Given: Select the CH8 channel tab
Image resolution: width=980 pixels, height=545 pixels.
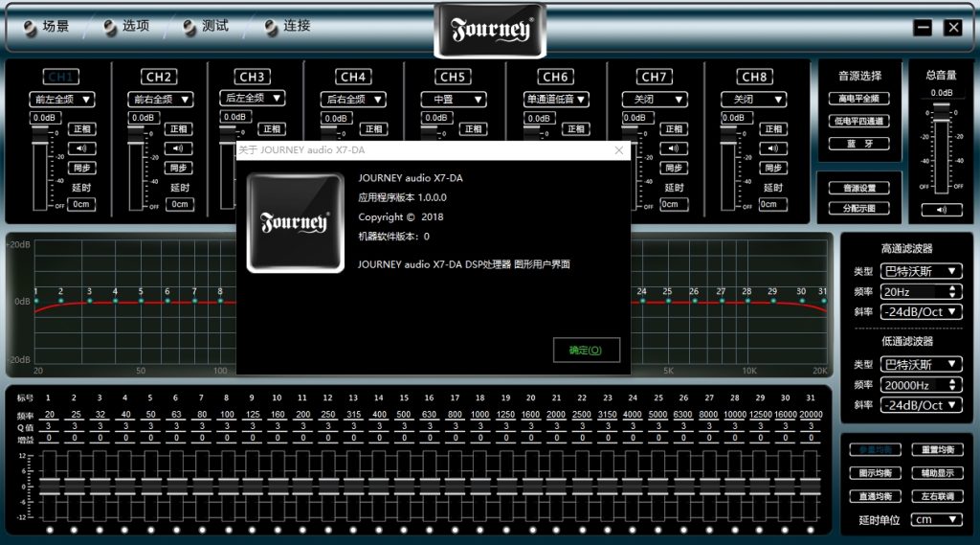Looking at the screenshot, I should (754, 77).
